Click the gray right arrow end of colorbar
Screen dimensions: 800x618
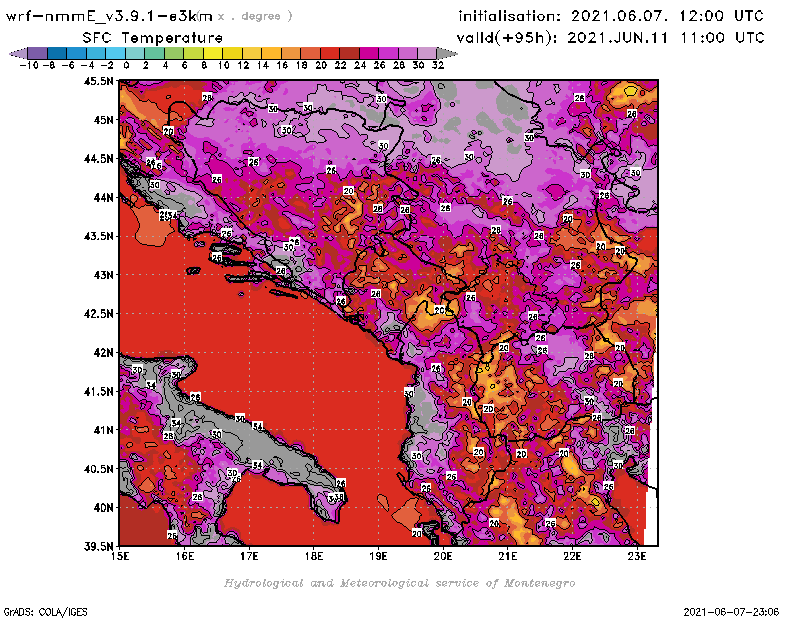click(x=447, y=52)
